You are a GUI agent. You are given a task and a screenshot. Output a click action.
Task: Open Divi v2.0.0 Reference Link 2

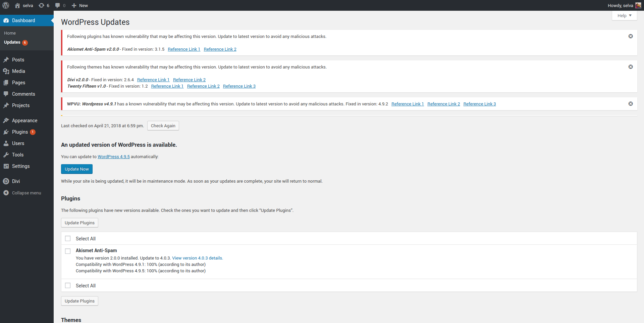[190, 80]
